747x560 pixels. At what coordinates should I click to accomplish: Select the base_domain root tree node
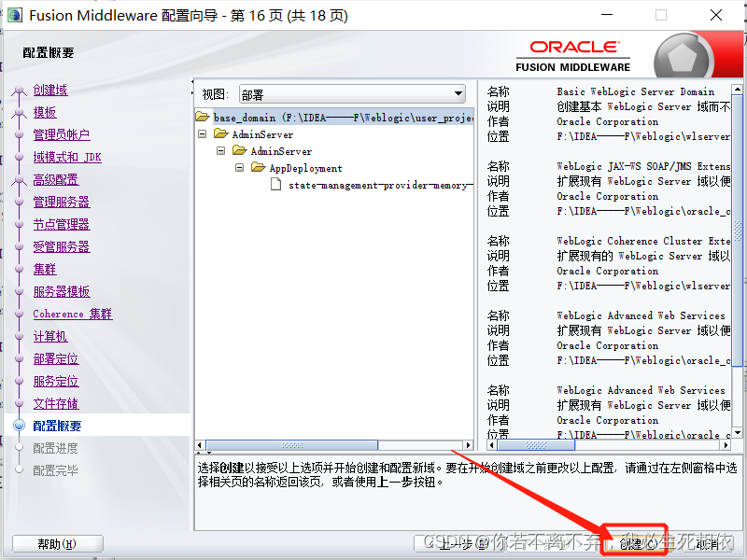coord(343,118)
